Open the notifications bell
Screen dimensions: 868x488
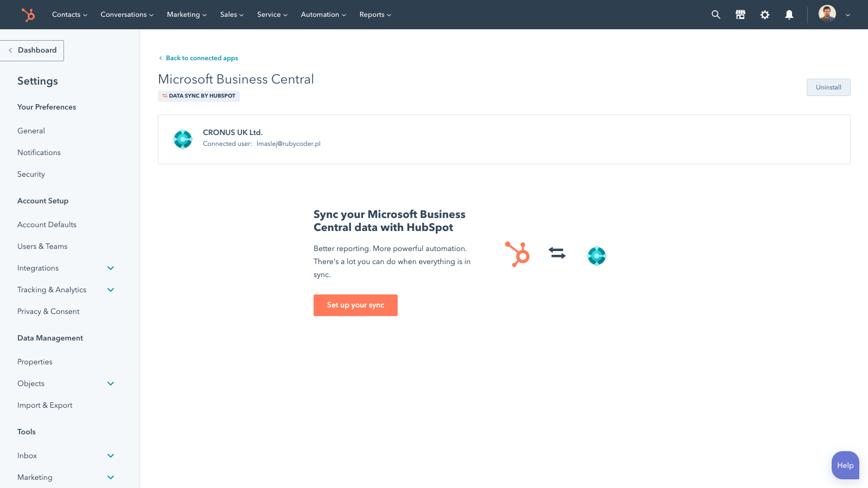[x=789, y=15]
